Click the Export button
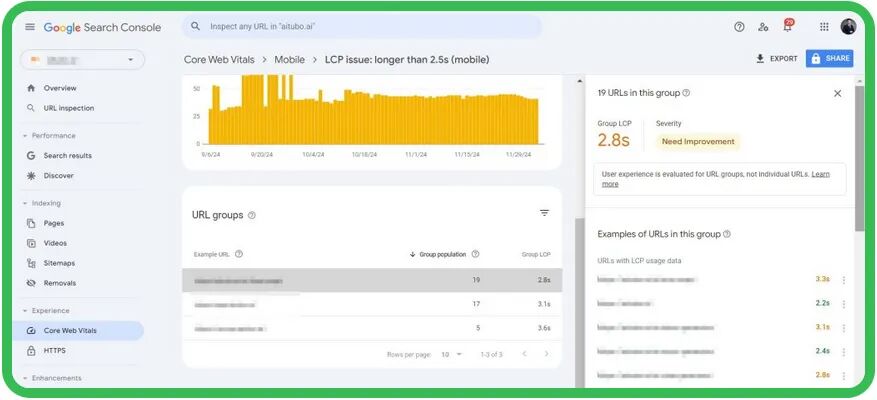The width and height of the screenshot is (877, 400). [776, 59]
